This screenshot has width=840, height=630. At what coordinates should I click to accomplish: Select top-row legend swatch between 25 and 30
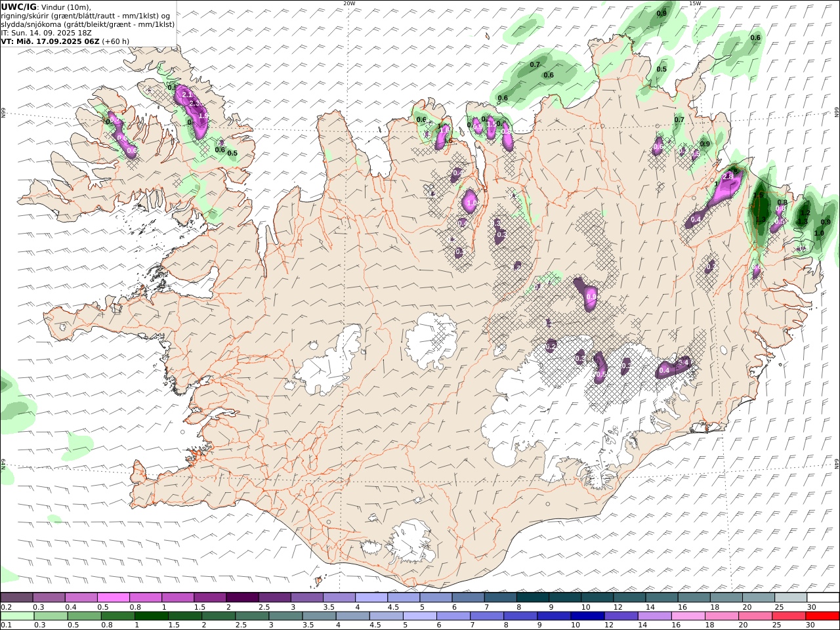(791, 597)
